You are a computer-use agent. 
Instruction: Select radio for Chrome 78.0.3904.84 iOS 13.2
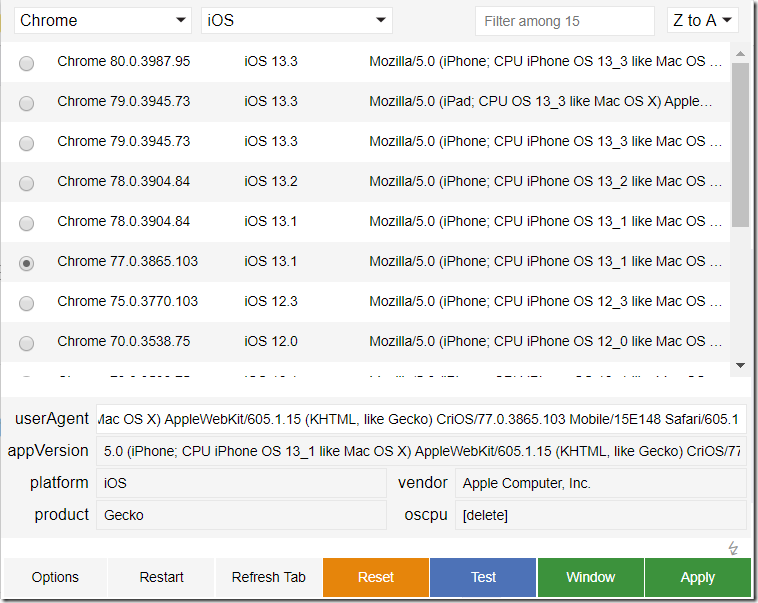pos(26,183)
